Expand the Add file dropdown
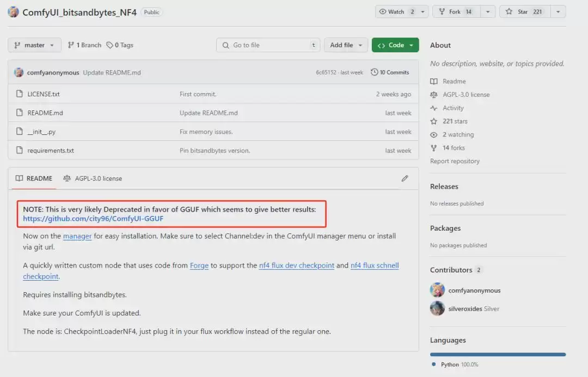 346,45
